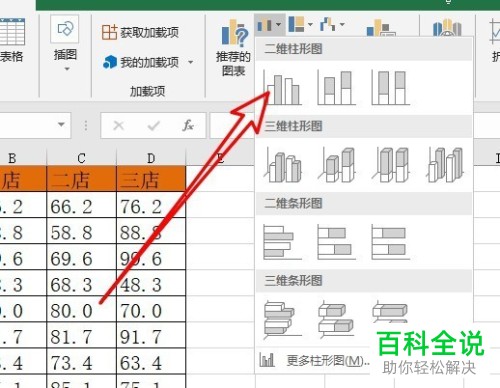The height and width of the screenshot is (388, 500).
Task: Click the PivotChart icon in ribbon
Action: (381, 27)
